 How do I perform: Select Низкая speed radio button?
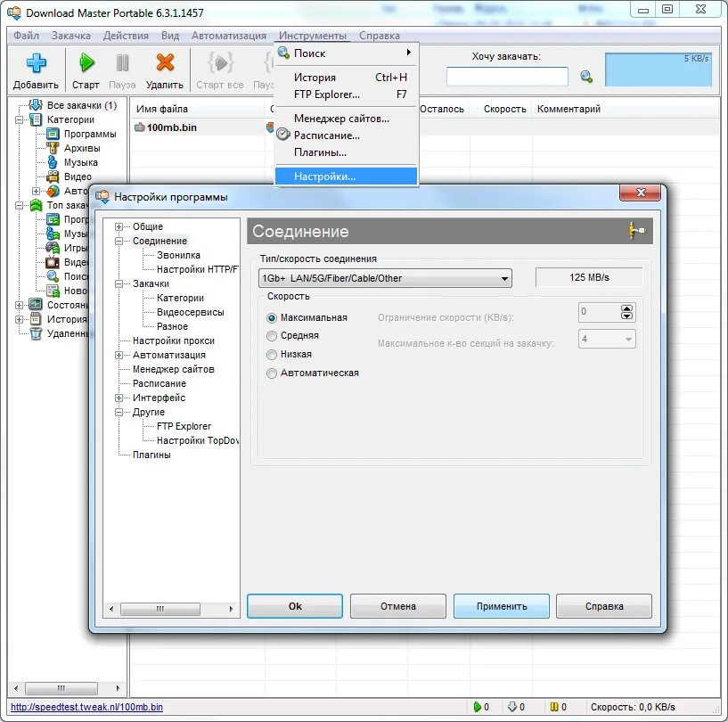(272, 355)
